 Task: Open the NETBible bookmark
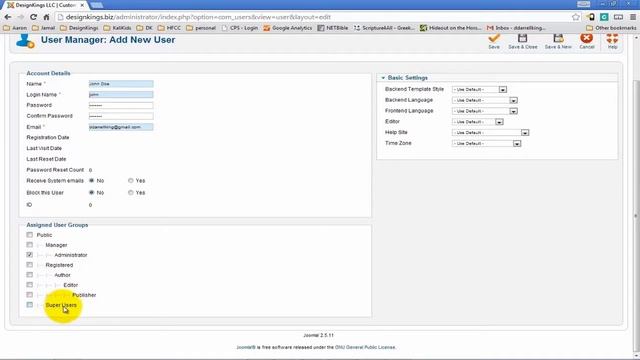[x=333, y=28]
